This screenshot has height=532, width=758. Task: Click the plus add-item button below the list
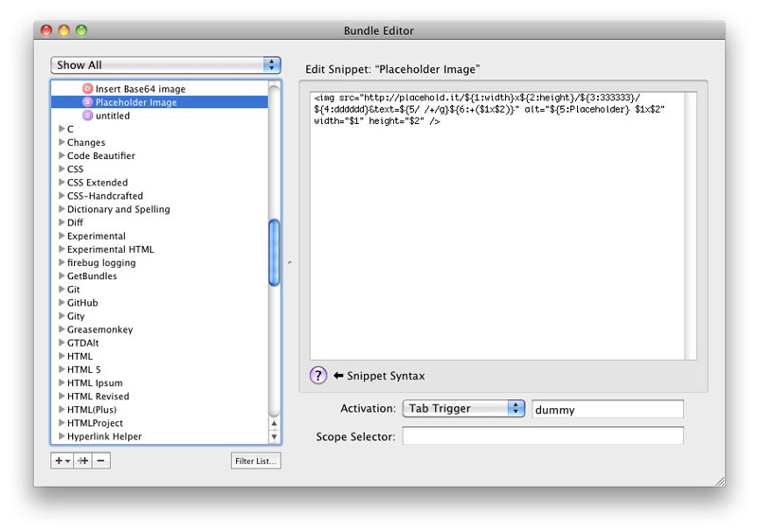coord(61,461)
